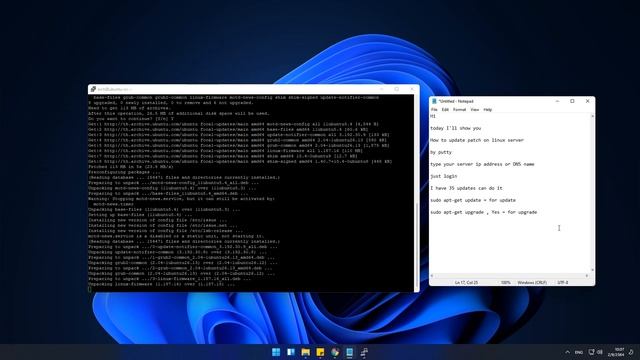Image resolution: width=640 pixels, height=360 pixels.
Task: Click the blue Widgets icon beside Start
Action: (x=291, y=352)
